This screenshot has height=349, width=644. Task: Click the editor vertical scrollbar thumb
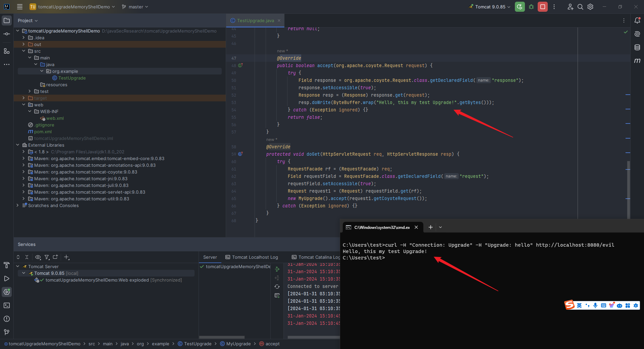click(x=629, y=190)
